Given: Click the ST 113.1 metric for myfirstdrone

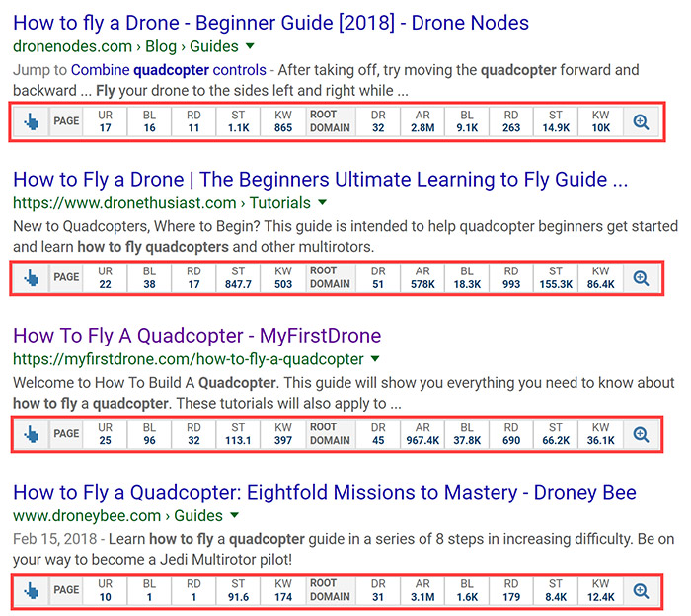Looking at the screenshot, I should click(238, 434).
